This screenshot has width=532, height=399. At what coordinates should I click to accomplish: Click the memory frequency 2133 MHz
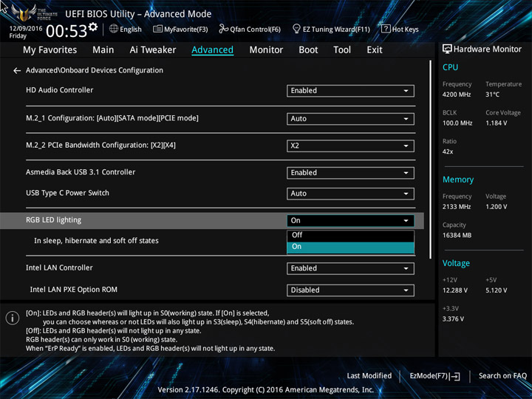457,207
